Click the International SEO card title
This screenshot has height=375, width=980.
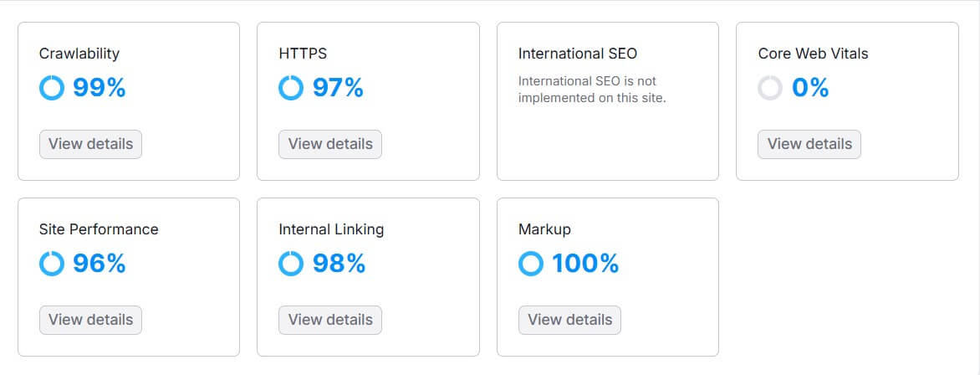[x=577, y=54]
